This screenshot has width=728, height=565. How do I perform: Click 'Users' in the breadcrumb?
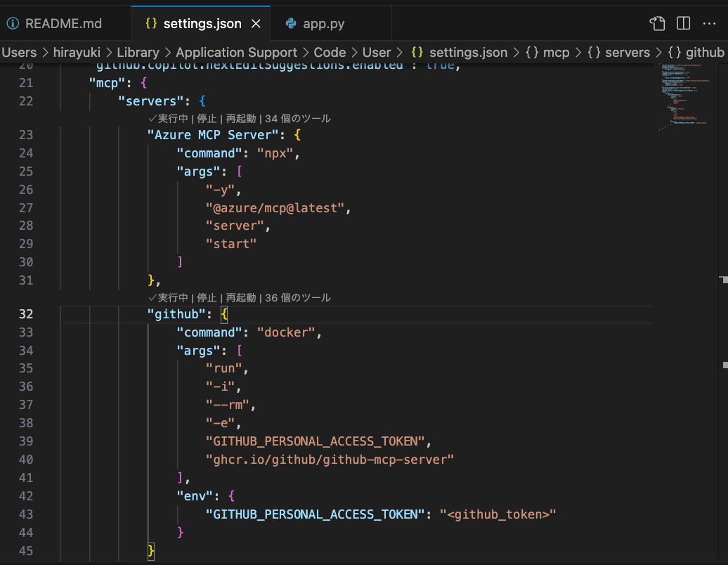(x=18, y=53)
